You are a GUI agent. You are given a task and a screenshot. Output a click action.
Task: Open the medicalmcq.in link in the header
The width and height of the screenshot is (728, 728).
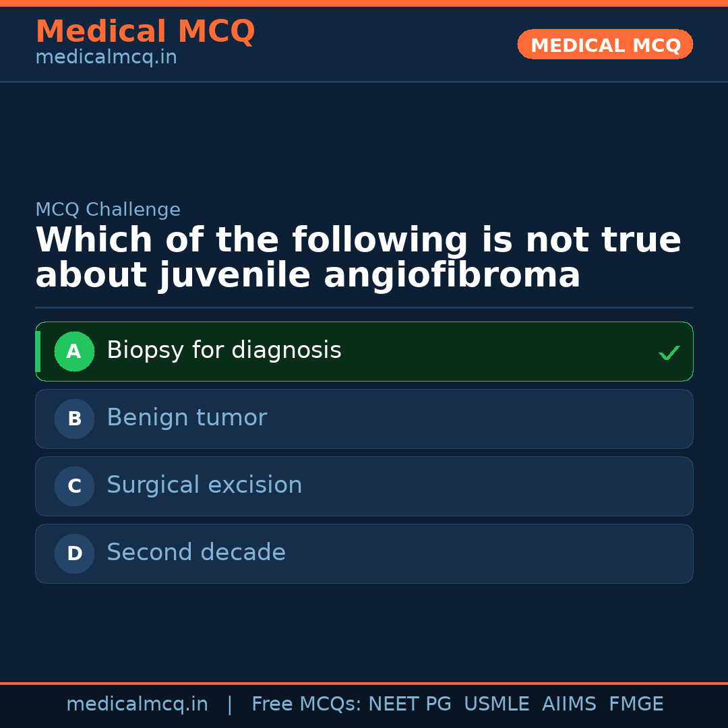point(106,57)
